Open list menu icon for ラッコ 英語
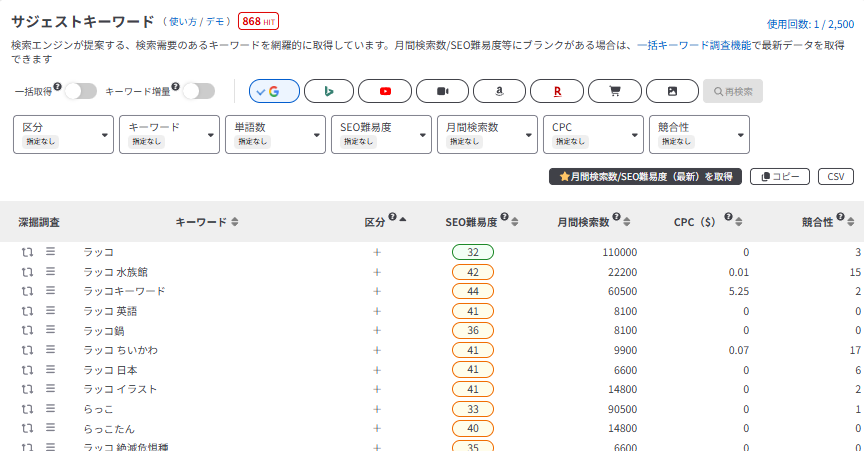The height and width of the screenshot is (451, 864). 50,310
